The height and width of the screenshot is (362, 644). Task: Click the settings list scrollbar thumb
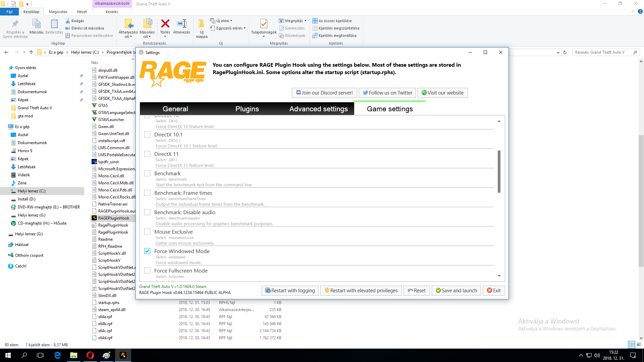(499, 171)
